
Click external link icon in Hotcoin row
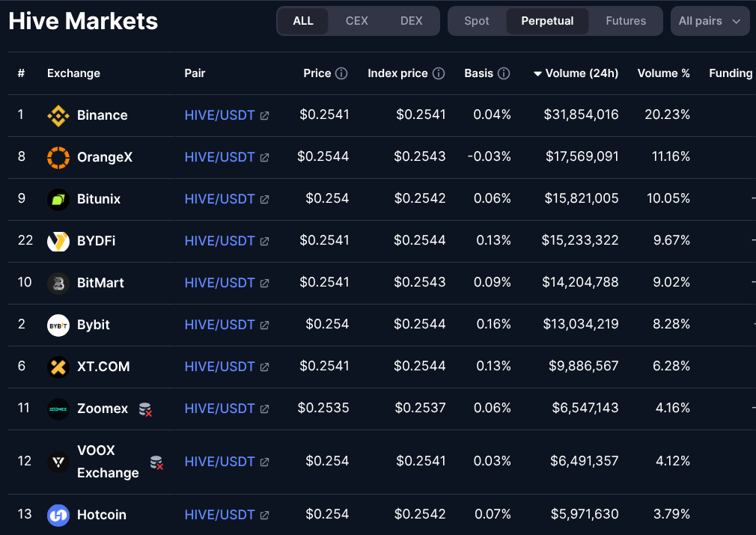tap(264, 516)
